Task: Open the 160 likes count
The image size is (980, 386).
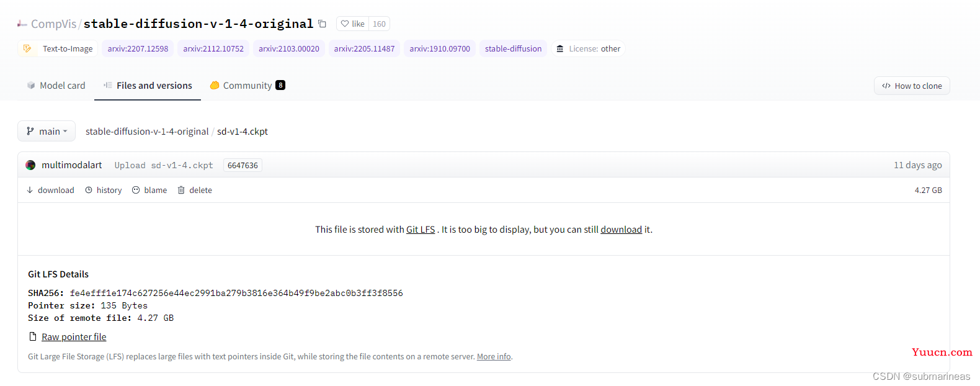Action: click(x=379, y=24)
